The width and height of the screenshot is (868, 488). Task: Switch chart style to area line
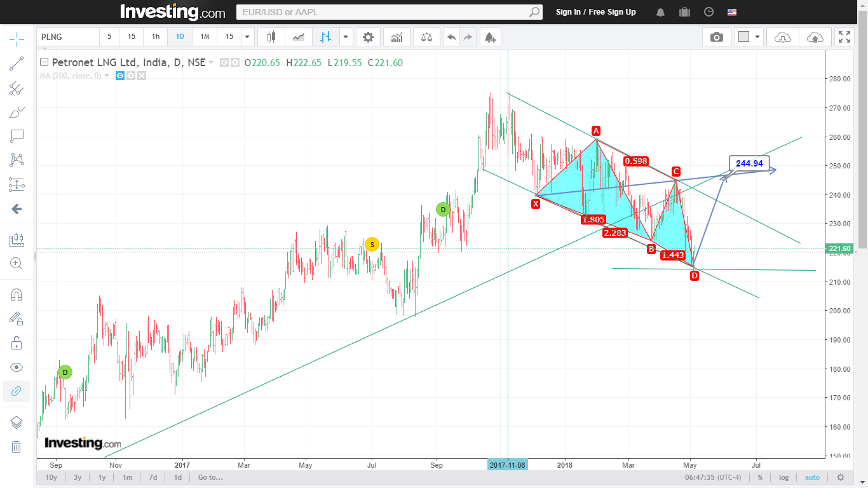point(298,37)
